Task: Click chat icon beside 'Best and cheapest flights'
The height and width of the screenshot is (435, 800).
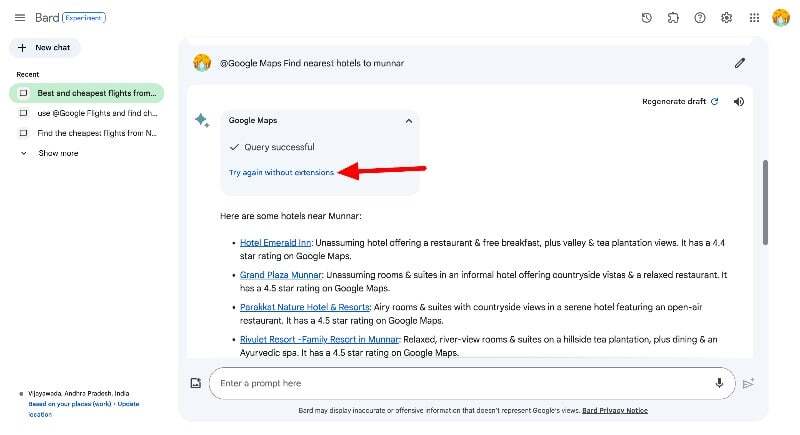Action: 23,93
